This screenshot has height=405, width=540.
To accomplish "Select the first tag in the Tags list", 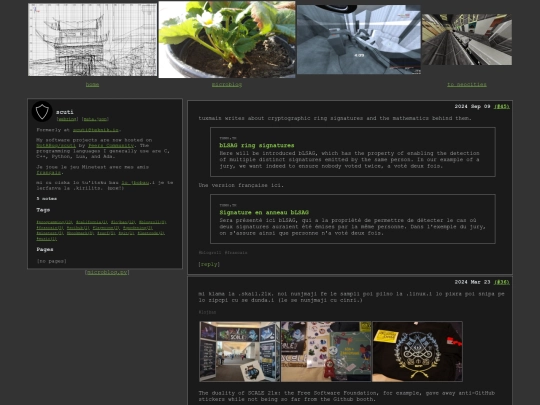I will [x=54, y=222].
